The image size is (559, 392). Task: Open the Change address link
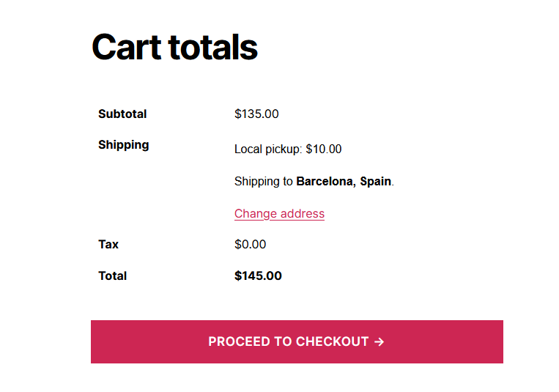tap(279, 214)
